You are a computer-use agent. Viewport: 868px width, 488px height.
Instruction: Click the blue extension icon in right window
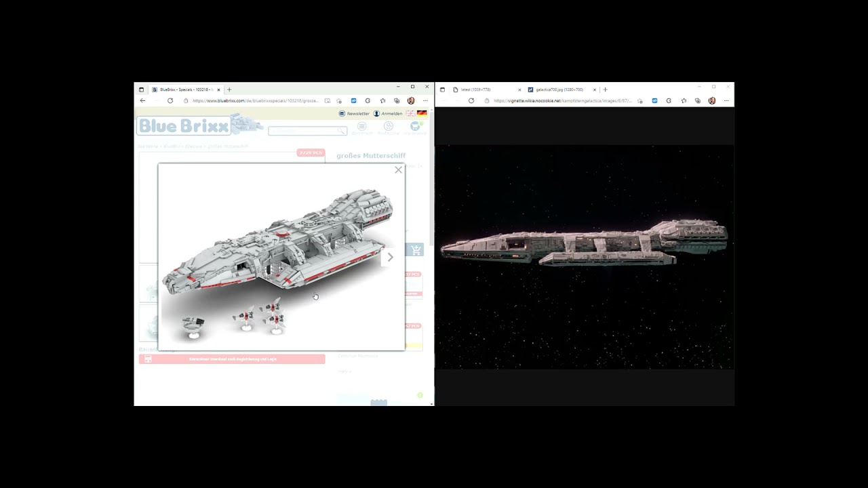pyautogui.click(x=654, y=100)
